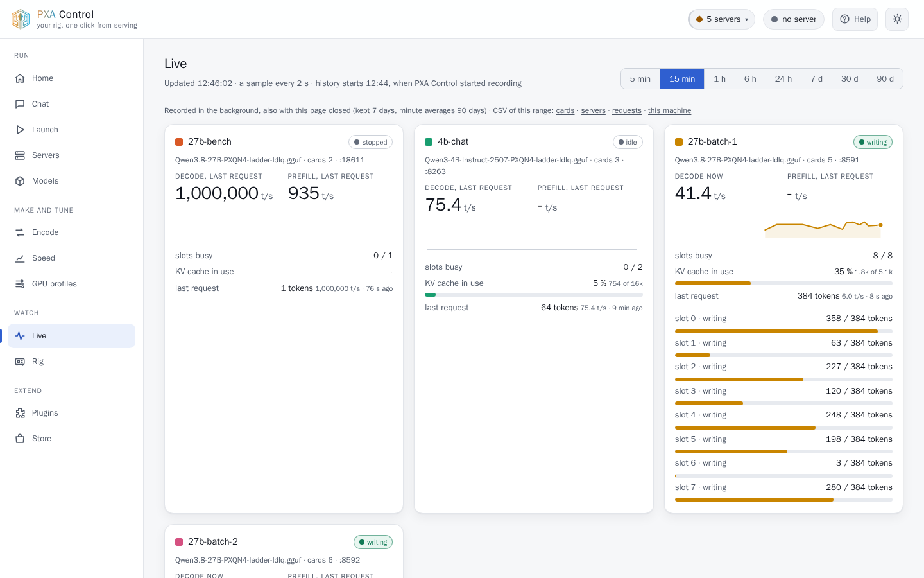Select the Live pulse icon

click(20, 336)
